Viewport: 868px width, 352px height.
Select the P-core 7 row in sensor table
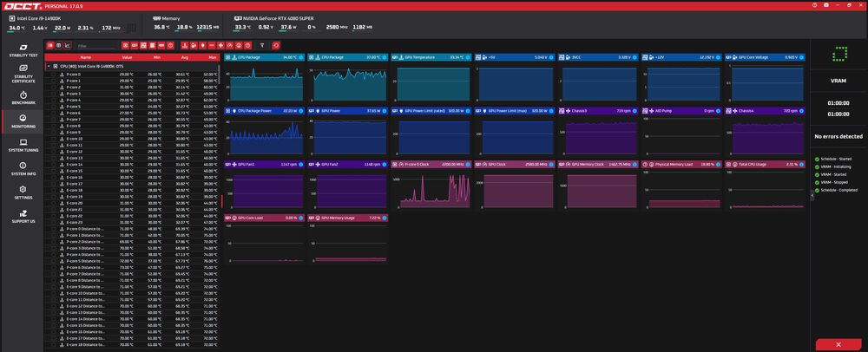tap(133, 120)
